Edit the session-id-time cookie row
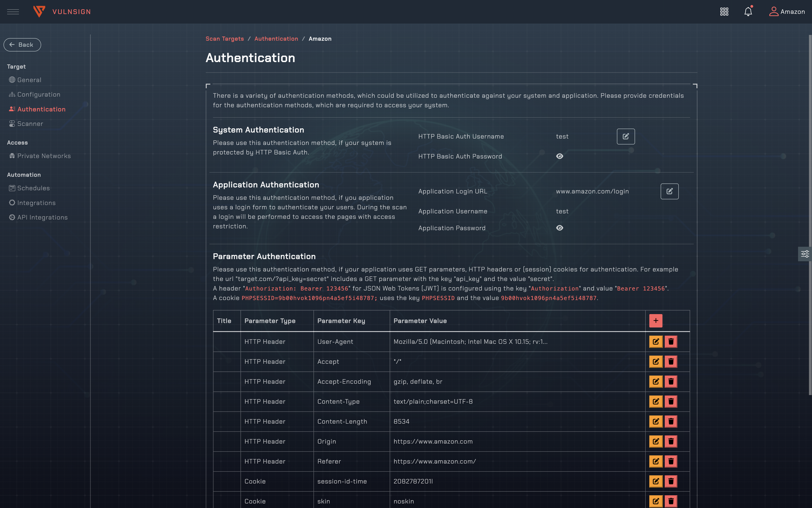The width and height of the screenshot is (812, 508). click(655, 481)
